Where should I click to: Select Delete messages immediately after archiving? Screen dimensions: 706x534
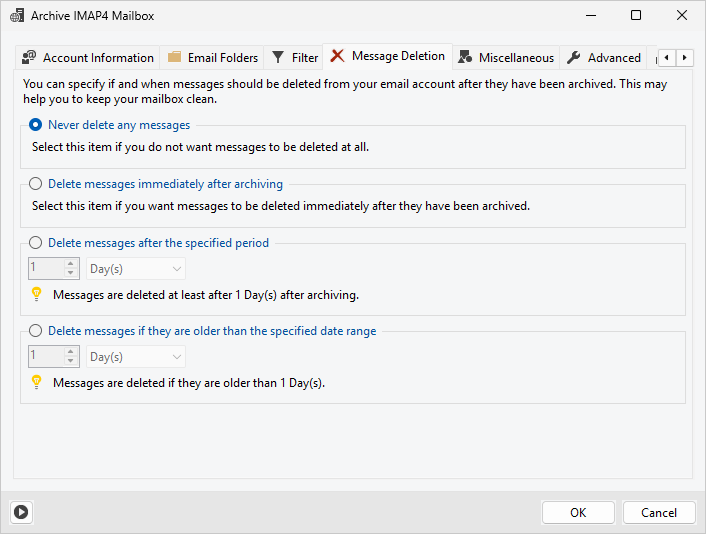pyautogui.click(x=37, y=184)
